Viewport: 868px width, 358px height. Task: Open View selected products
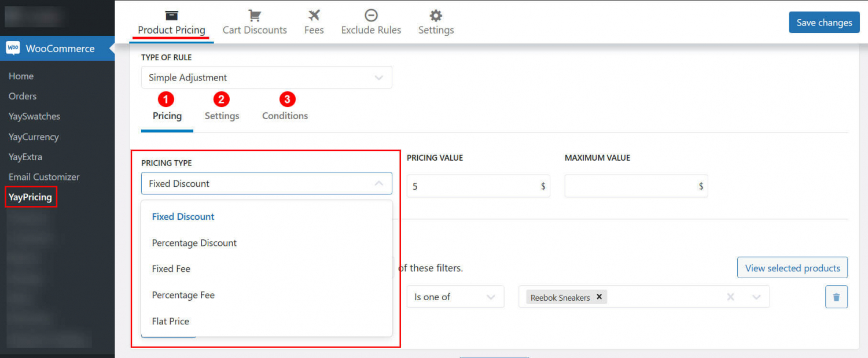click(x=792, y=267)
